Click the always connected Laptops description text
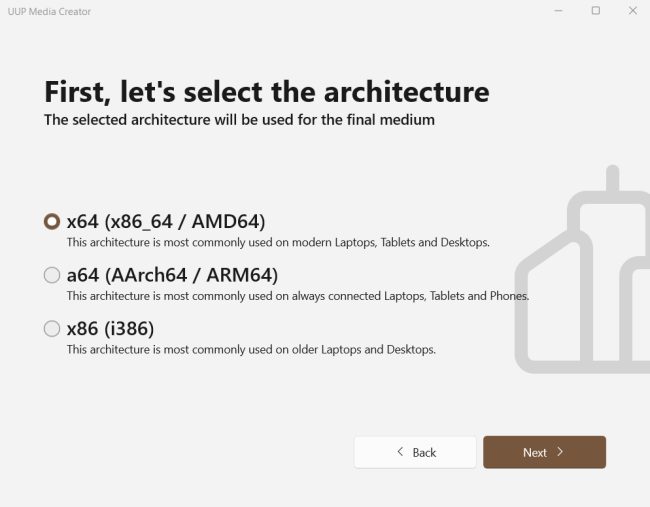650x507 pixels. (298, 296)
